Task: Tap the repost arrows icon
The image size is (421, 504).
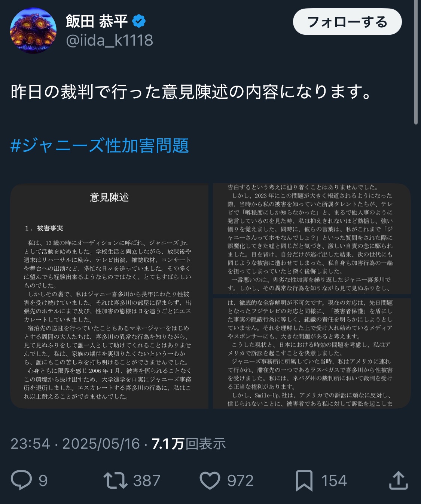Action: [116, 480]
